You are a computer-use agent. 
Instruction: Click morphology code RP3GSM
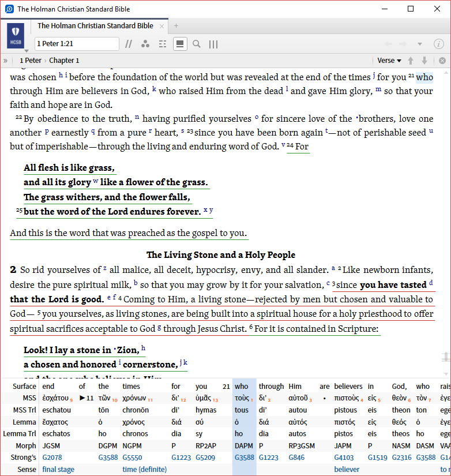tap(302, 445)
